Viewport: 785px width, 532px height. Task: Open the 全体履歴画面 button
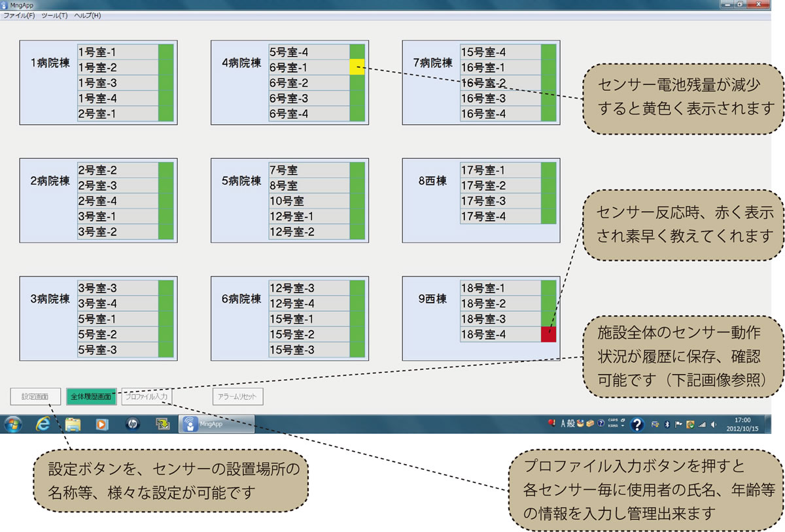pyautogui.click(x=91, y=397)
